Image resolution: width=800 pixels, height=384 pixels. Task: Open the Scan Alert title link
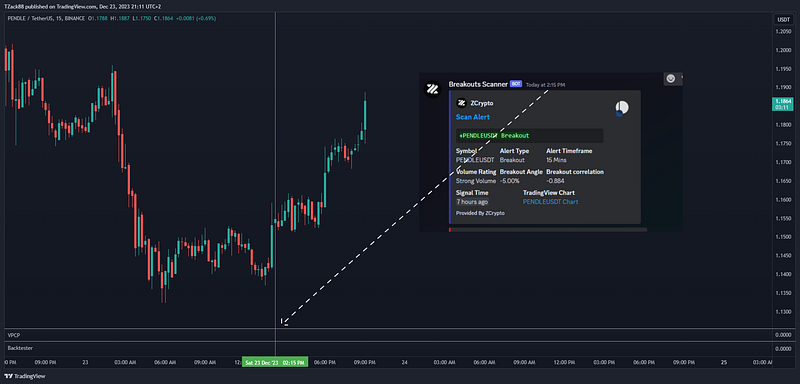(x=472, y=117)
